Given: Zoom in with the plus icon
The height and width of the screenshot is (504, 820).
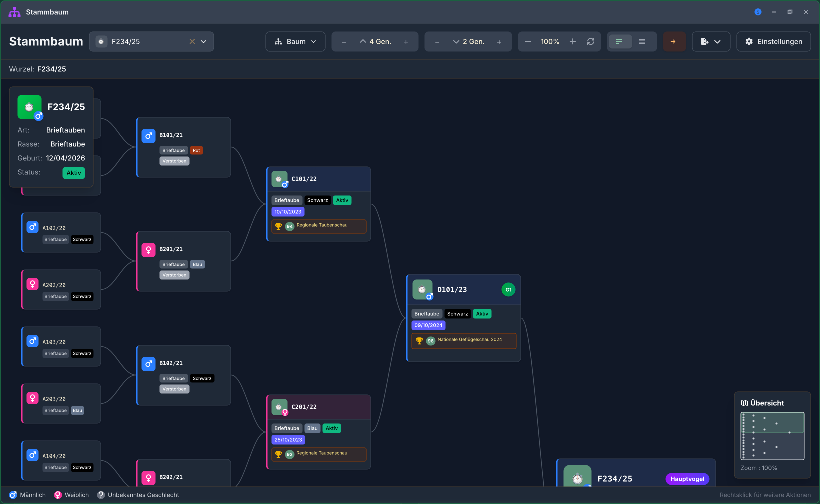Looking at the screenshot, I should coord(572,42).
